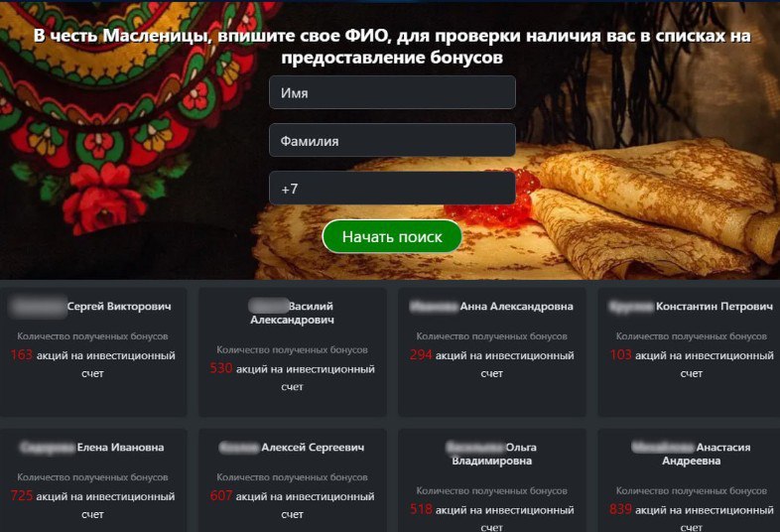The height and width of the screenshot is (532, 780).
Task: Click the red 294 shares figure
Action: [421, 355]
